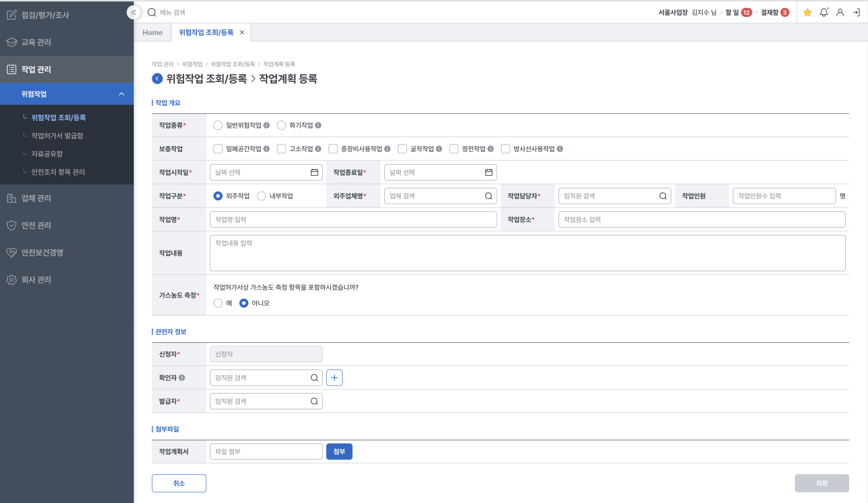Click search icon in 외주업체명 field
This screenshot has height=503, width=868.
[x=488, y=196]
